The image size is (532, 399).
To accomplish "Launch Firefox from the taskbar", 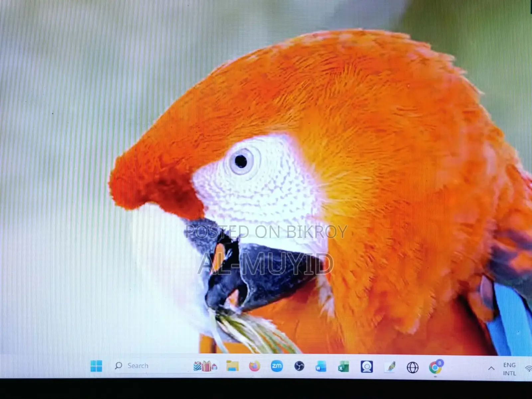I will point(254,366).
